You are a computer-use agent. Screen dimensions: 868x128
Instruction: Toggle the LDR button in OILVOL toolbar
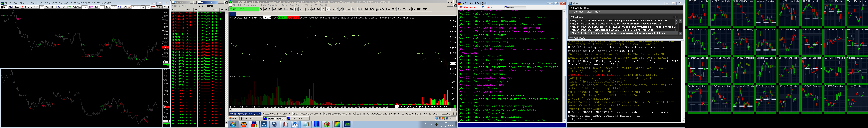click(x=124, y=7)
